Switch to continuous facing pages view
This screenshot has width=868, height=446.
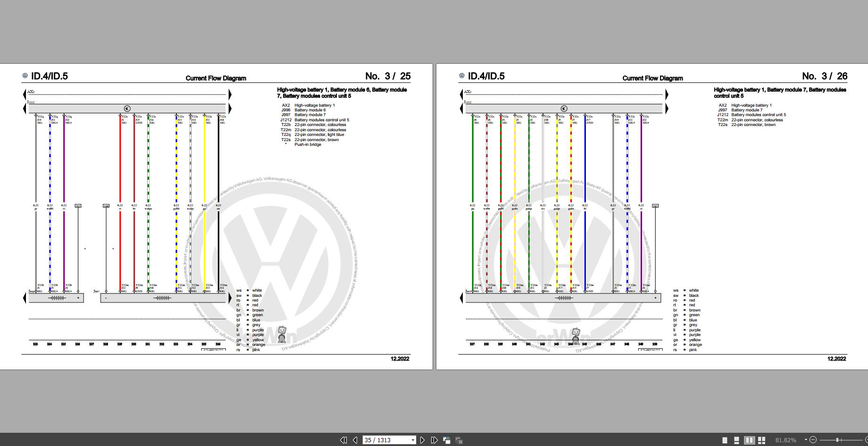[761, 440]
